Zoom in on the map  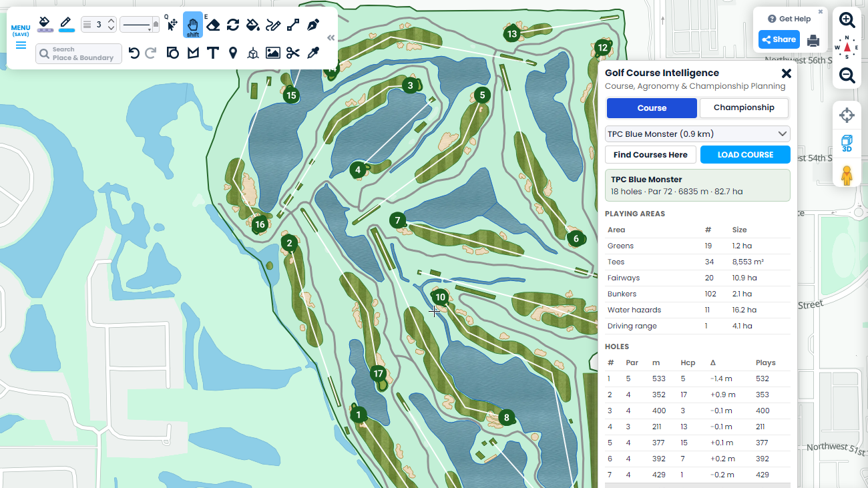pyautogui.click(x=847, y=20)
